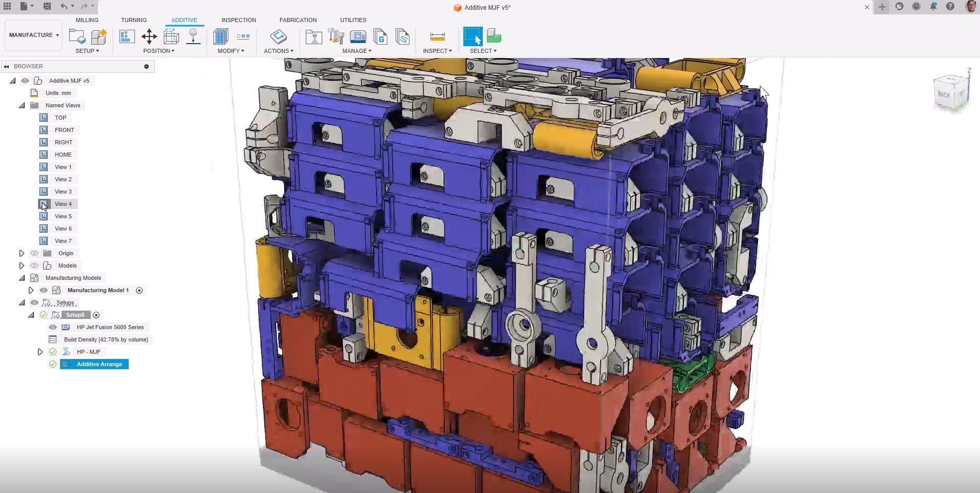
Task: Open the extensions icon in the title bar
Action: click(x=899, y=7)
